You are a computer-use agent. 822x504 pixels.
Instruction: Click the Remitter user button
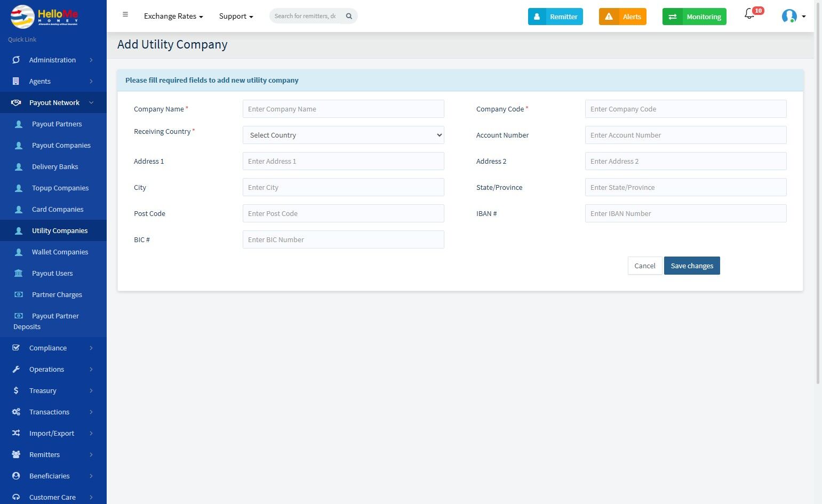tap(555, 17)
